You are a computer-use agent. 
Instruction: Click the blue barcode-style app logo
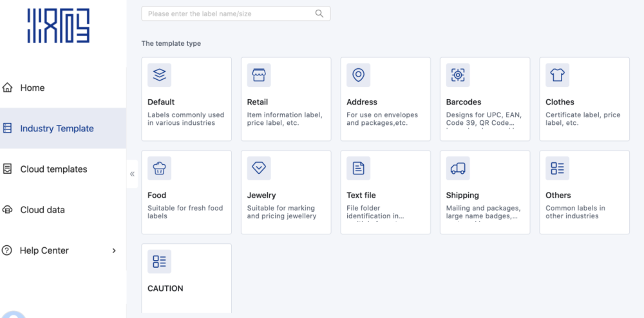point(59,26)
